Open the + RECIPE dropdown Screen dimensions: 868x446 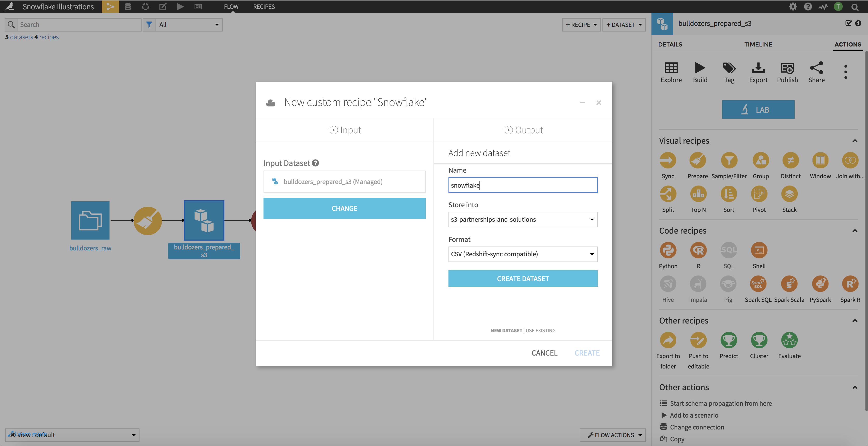[x=581, y=25]
